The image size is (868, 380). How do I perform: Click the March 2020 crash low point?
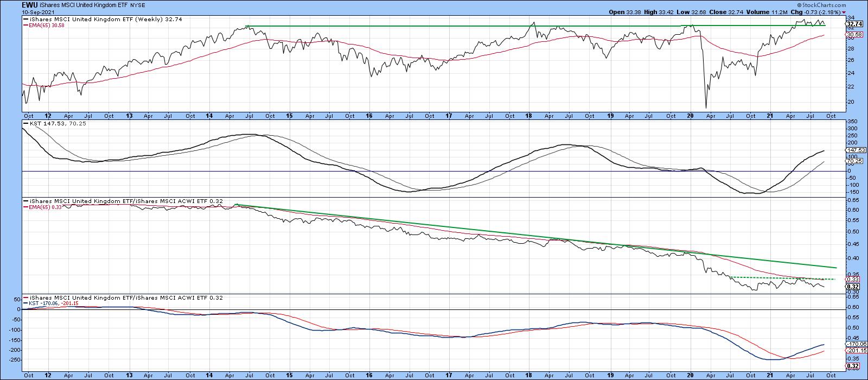click(706, 107)
